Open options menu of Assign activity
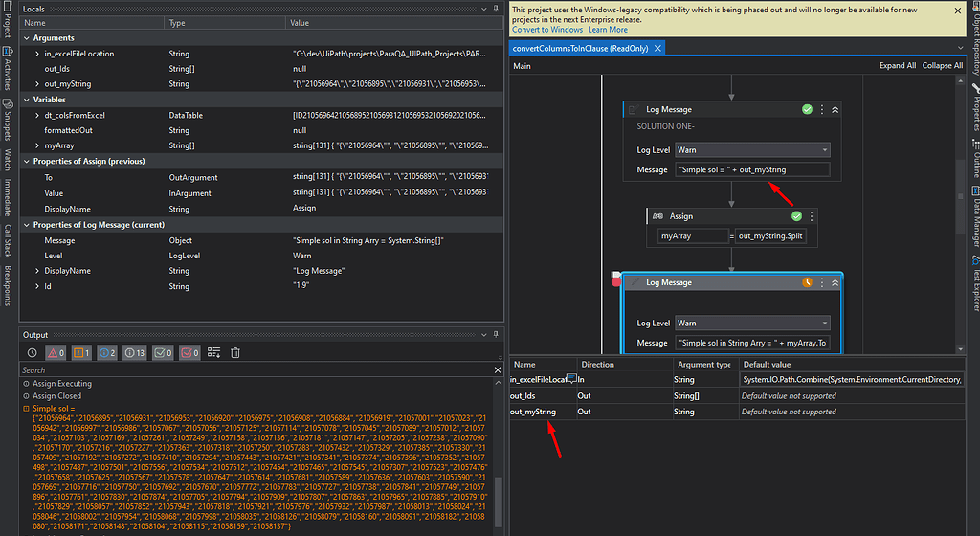Screen dimensions: 980x536 click(x=812, y=216)
